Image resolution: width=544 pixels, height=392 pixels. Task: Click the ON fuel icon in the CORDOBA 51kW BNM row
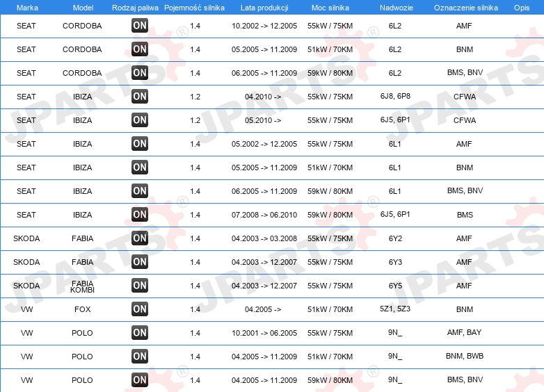[140, 49]
